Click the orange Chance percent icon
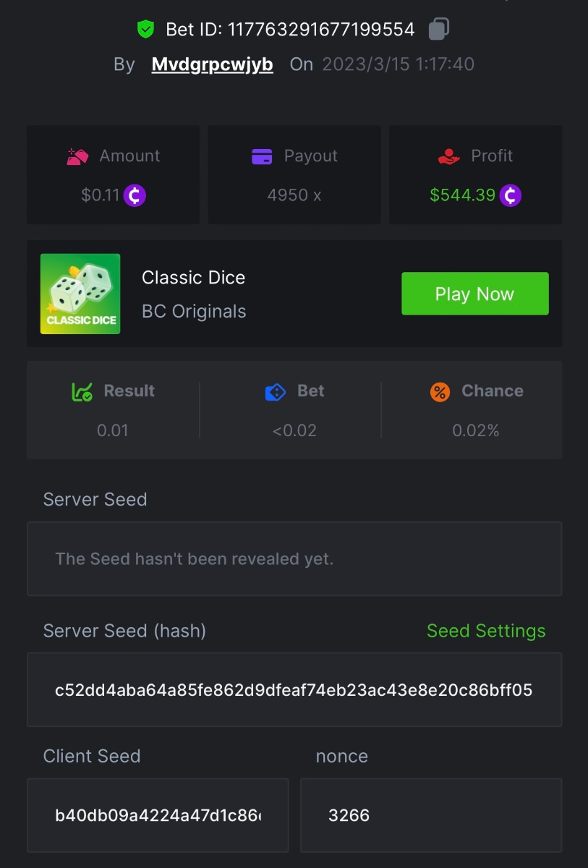This screenshot has width=588, height=868. [x=440, y=391]
